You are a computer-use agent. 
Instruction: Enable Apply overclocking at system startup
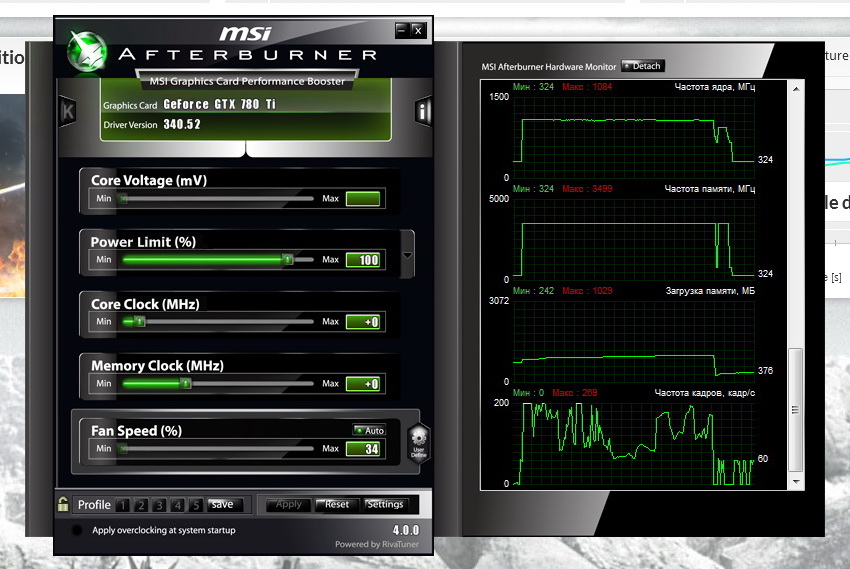[x=77, y=530]
